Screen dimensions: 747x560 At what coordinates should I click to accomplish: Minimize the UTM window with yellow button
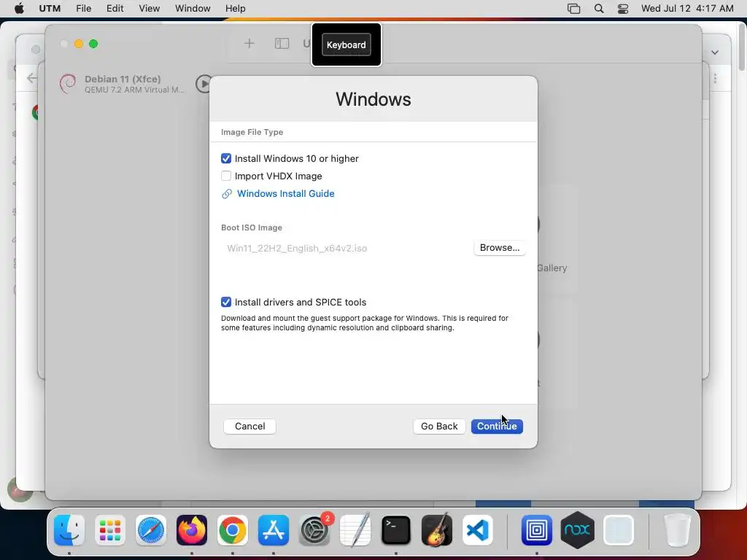coord(79,44)
